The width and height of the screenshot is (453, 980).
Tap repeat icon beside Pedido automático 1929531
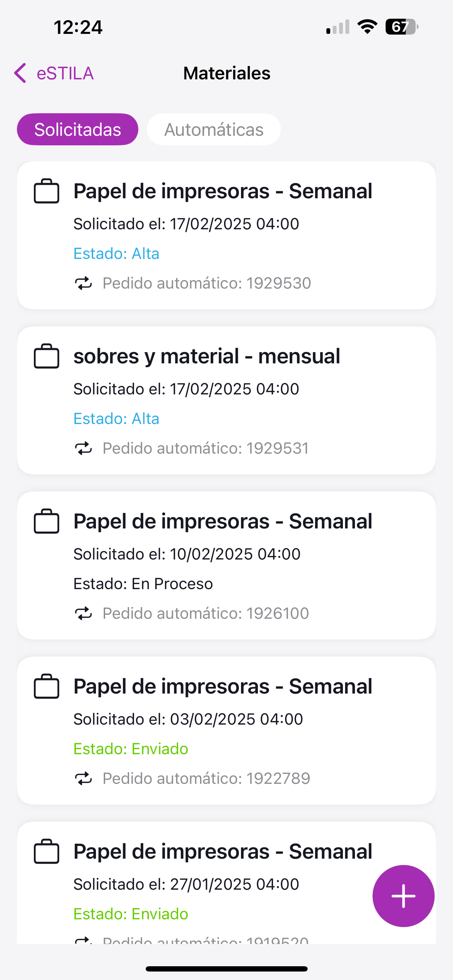point(83,448)
